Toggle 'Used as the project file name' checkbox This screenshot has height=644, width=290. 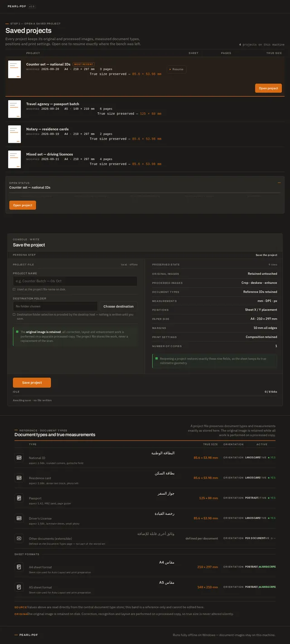(14, 289)
